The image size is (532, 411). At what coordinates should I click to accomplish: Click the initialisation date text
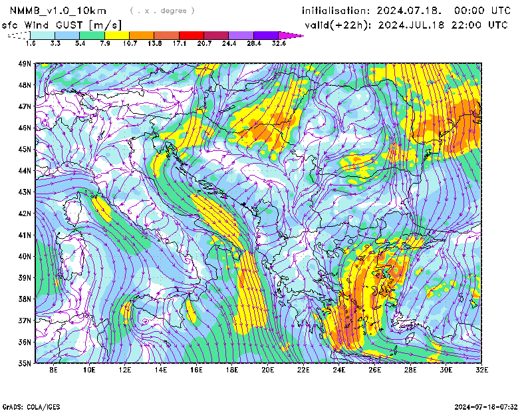[x=406, y=11]
